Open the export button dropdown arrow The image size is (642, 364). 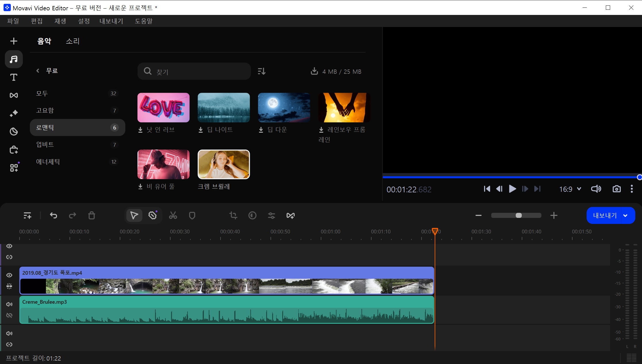click(625, 216)
